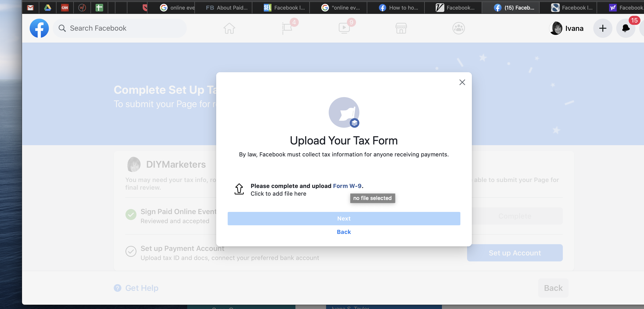The image size is (644, 309).
Task: Click the Search Facebook field
Action: [x=119, y=28]
